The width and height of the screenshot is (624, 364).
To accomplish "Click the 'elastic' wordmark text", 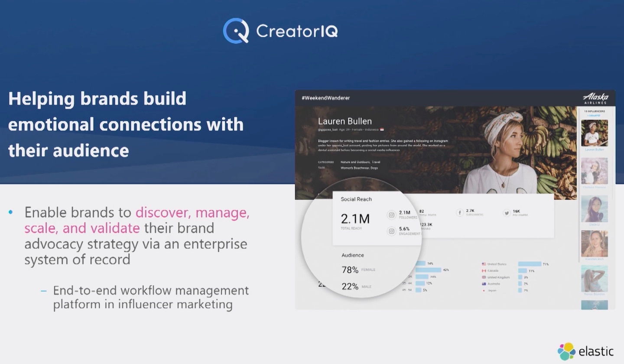I will 596,351.
